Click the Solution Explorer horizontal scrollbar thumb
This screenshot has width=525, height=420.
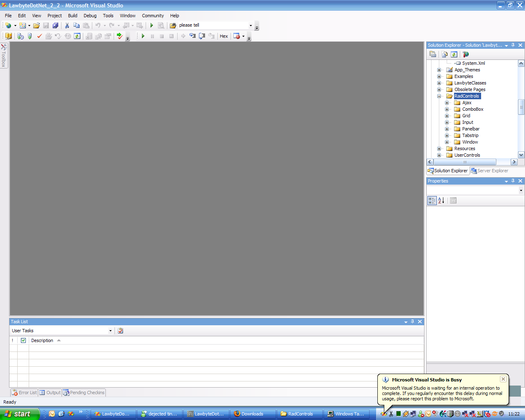tap(465, 162)
